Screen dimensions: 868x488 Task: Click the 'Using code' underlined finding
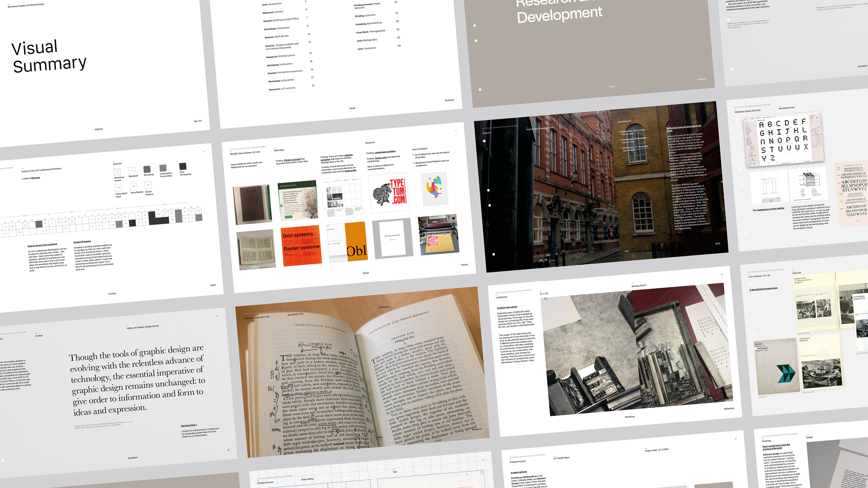[381, 158]
